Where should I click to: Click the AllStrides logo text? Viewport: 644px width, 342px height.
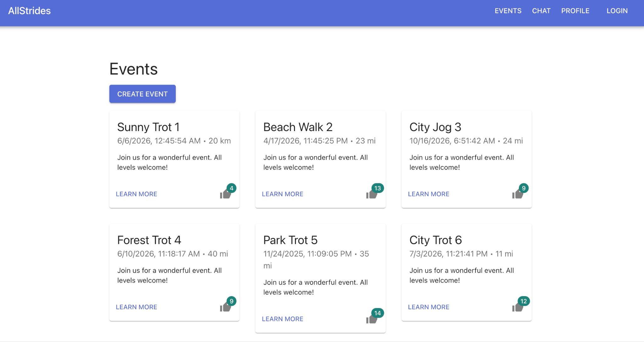tap(30, 11)
